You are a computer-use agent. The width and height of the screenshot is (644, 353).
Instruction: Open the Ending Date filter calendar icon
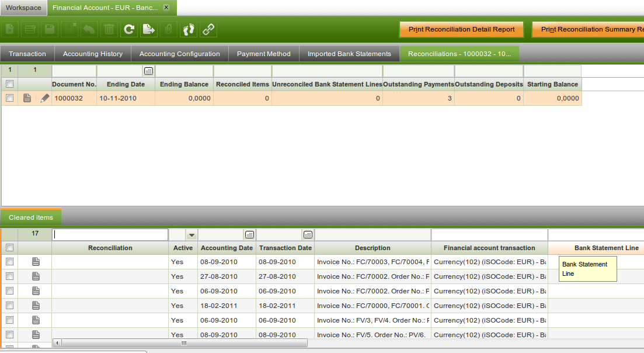click(x=149, y=71)
